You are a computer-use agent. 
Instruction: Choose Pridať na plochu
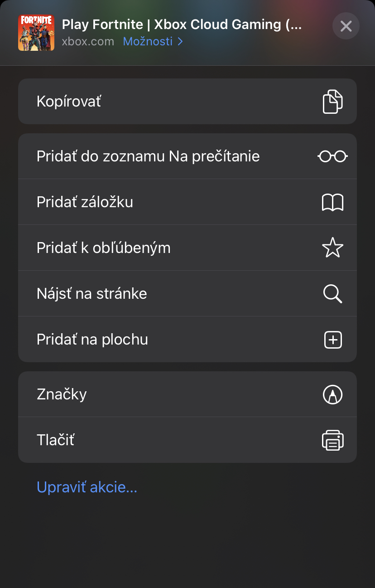click(187, 340)
